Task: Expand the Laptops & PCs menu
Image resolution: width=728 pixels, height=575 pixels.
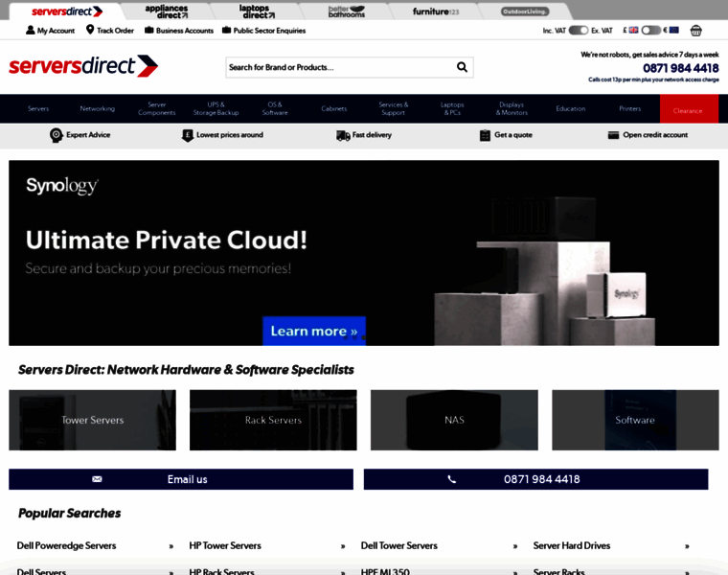Action: (x=452, y=108)
